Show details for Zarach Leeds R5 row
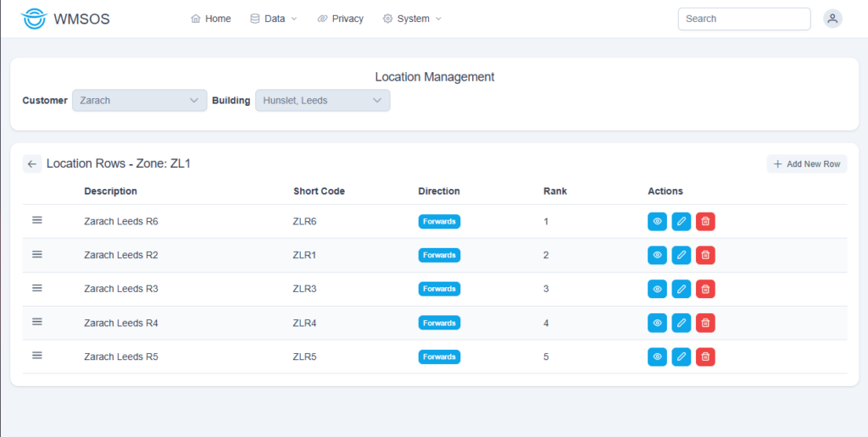This screenshot has height=437, width=868. [657, 357]
